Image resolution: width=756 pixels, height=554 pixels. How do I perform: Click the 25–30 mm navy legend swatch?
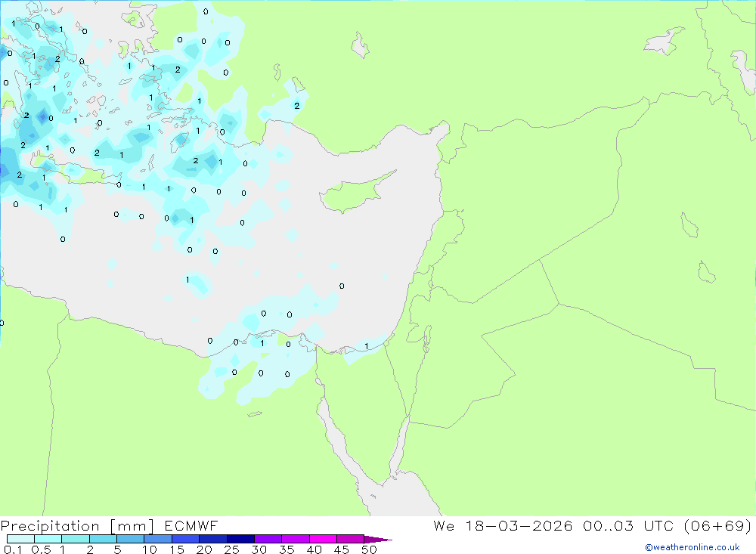pyautogui.click(x=240, y=539)
